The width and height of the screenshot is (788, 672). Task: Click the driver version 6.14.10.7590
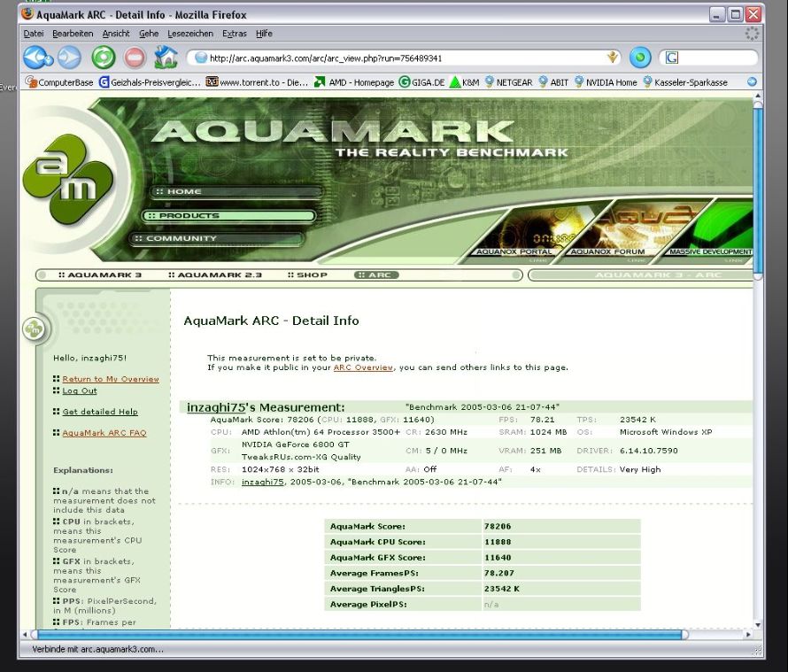[x=648, y=451]
